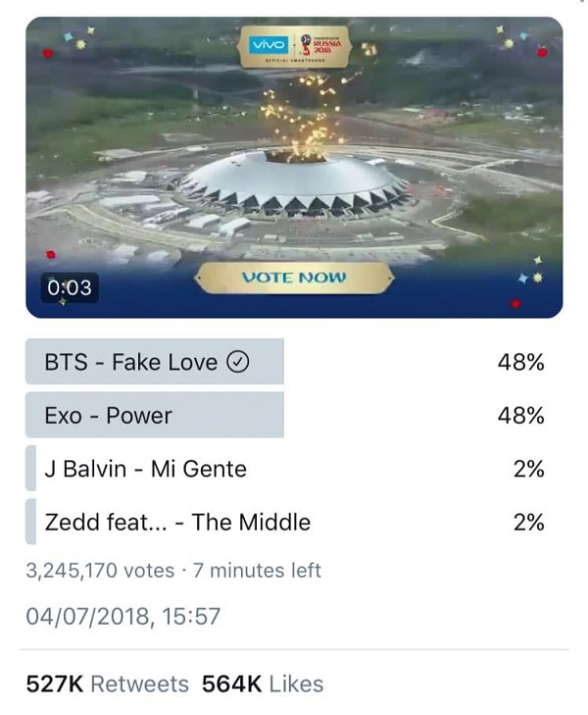Click the FIFA World Cup Russia 2018 emblem
Image resolution: width=588 pixels, height=715 pixels.
coord(318,45)
